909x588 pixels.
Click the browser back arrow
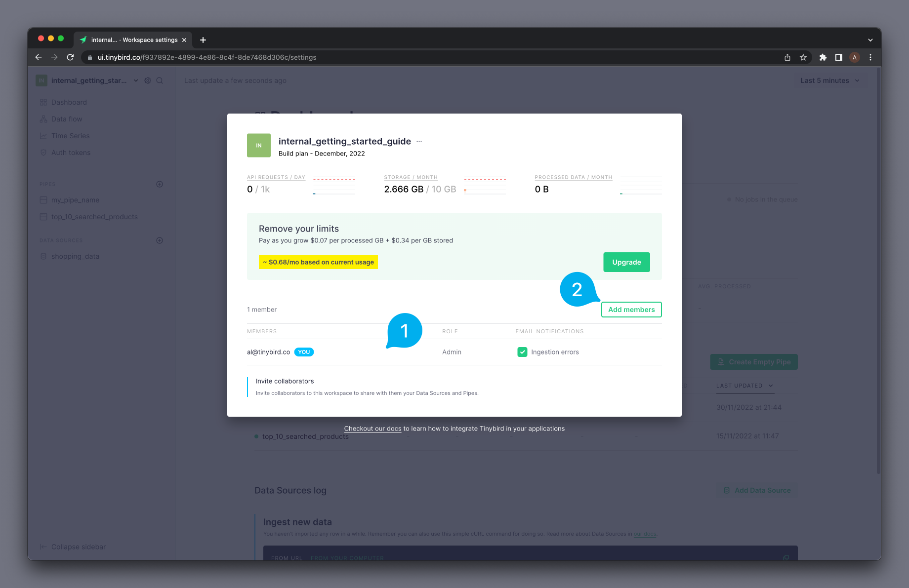pos(39,57)
